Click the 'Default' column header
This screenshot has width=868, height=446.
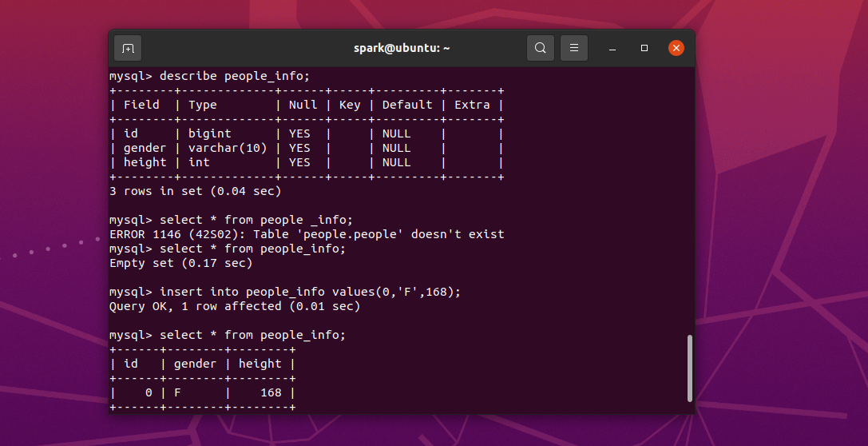[407, 105]
